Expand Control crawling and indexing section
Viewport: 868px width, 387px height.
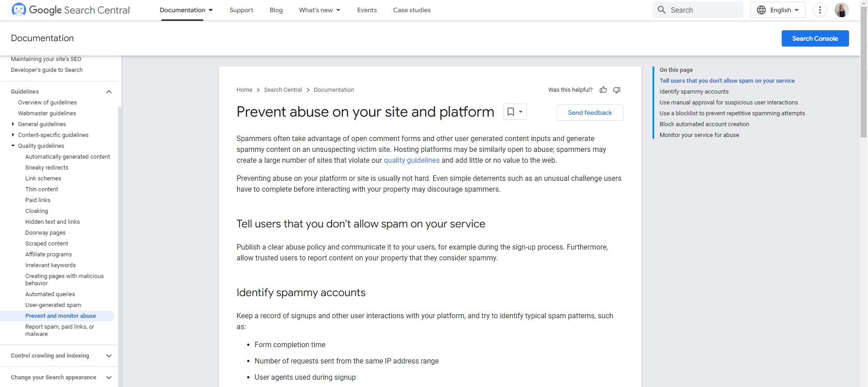pyautogui.click(x=109, y=356)
